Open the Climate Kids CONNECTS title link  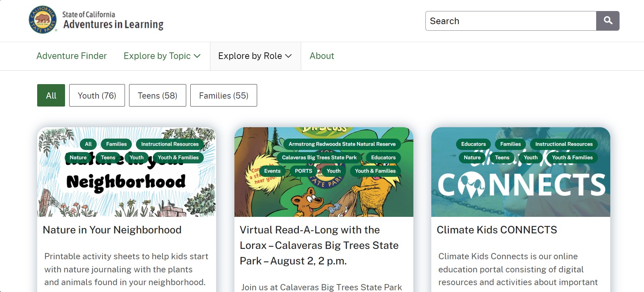pos(497,230)
